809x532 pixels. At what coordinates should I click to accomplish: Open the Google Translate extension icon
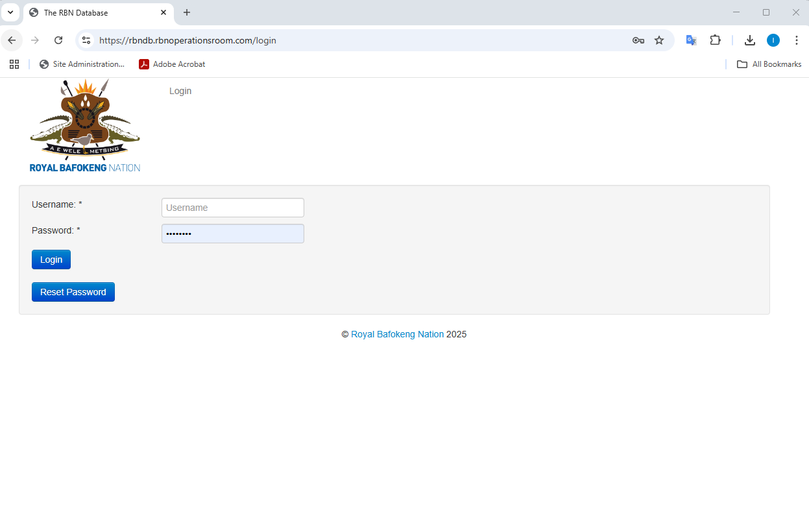692,40
